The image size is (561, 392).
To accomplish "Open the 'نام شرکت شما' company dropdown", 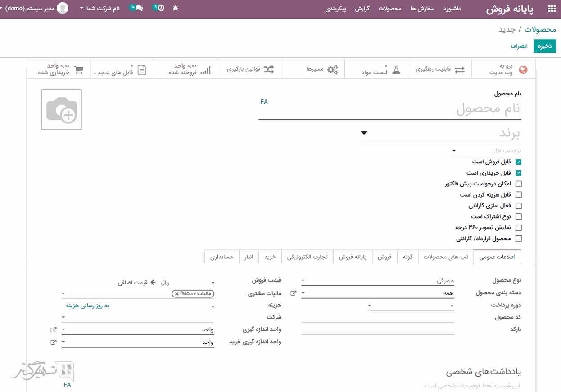I will click(100, 9).
